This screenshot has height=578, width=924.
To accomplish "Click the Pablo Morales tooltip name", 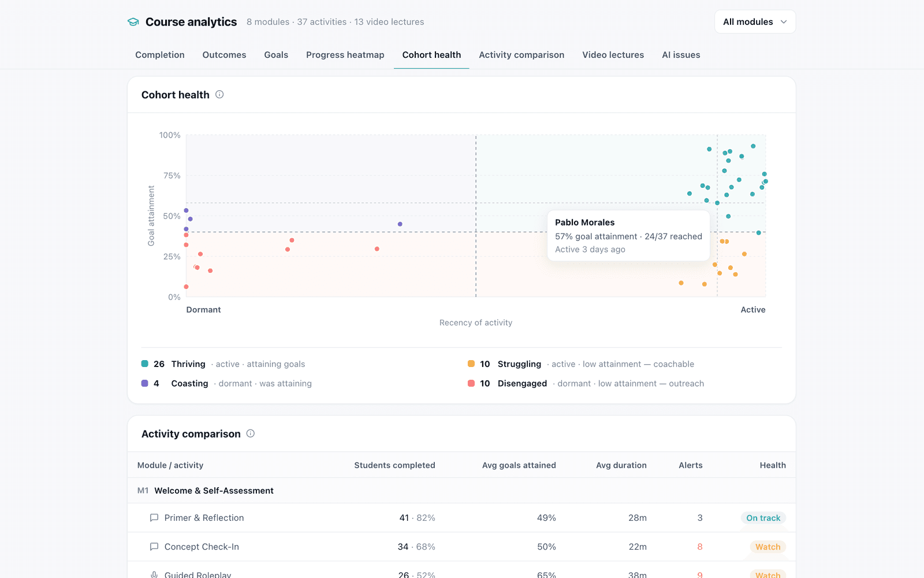I will (585, 223).
